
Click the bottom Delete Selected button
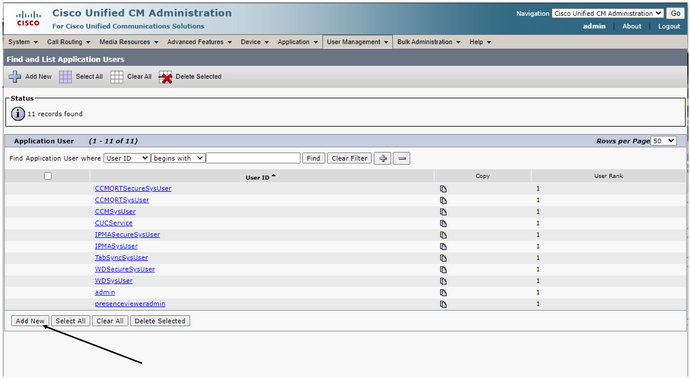[160, 321]
